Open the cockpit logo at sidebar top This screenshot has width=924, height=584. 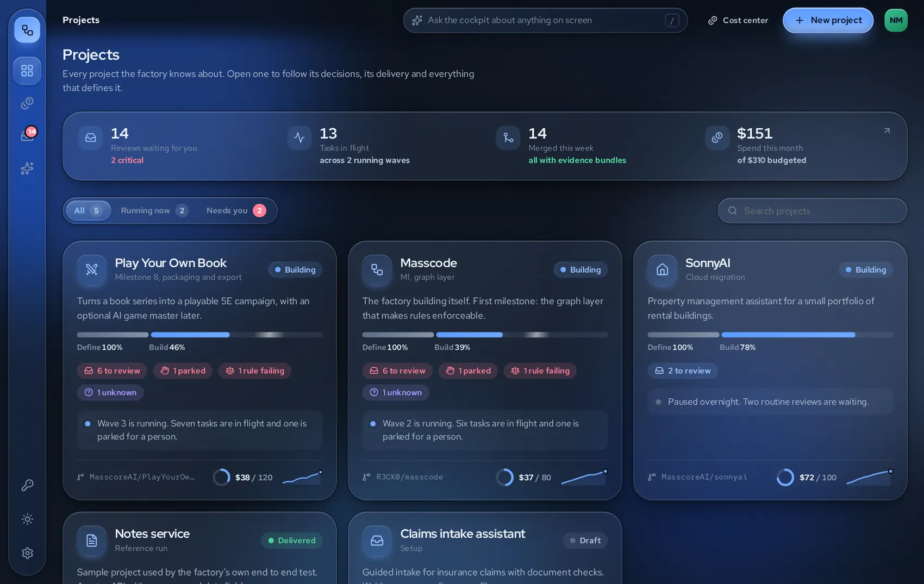(27, 30)
